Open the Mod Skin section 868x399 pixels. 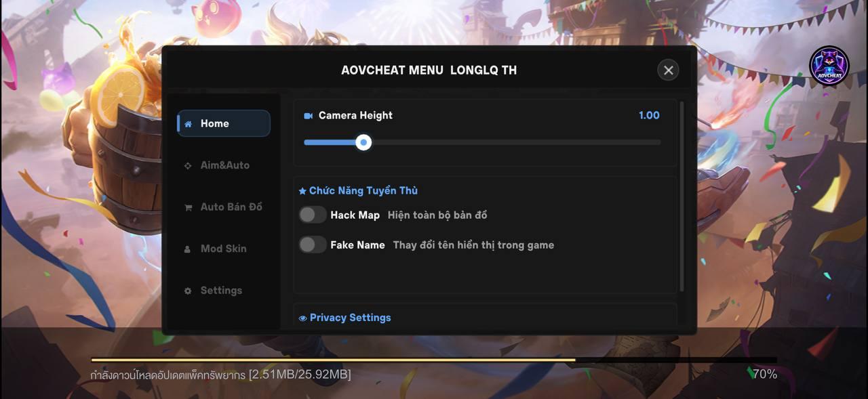[224, 249]
